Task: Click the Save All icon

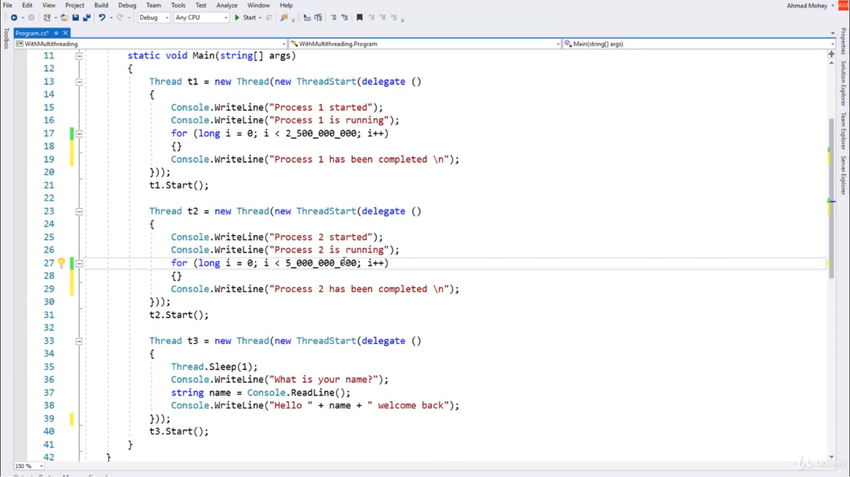Action: (86, 17)
